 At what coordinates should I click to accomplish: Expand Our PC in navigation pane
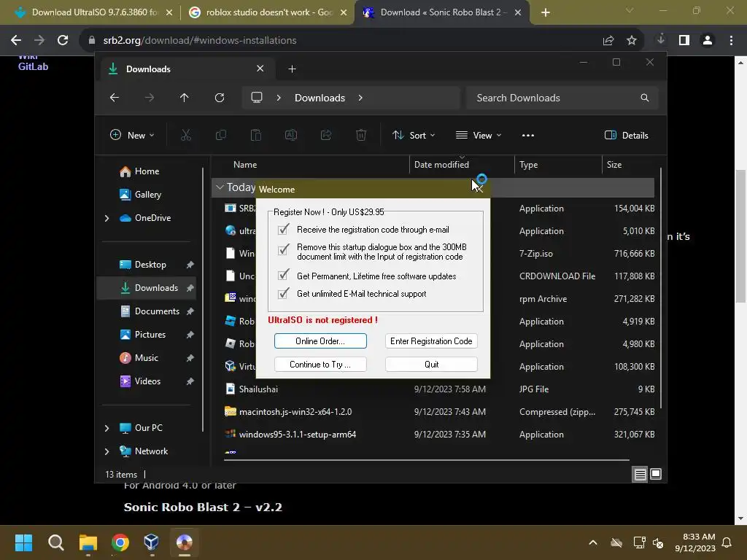click(107, 428)
